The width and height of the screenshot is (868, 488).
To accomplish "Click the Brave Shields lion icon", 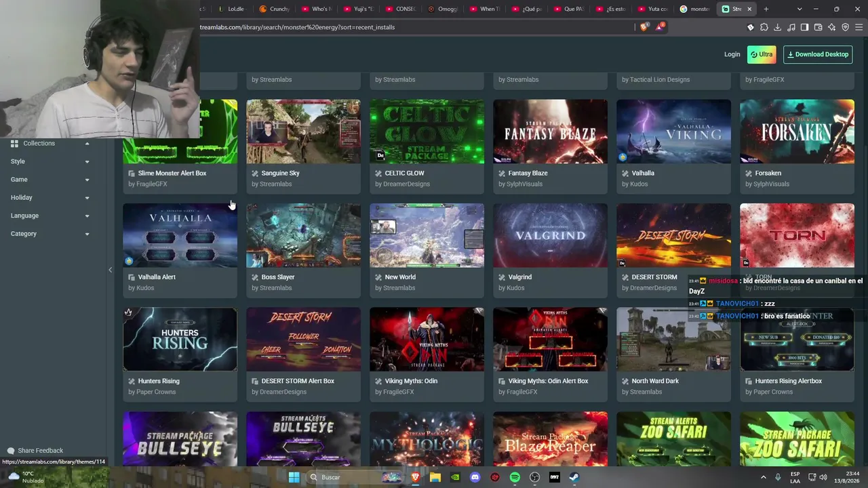I will pyautogui.click(x=644, y=27).
